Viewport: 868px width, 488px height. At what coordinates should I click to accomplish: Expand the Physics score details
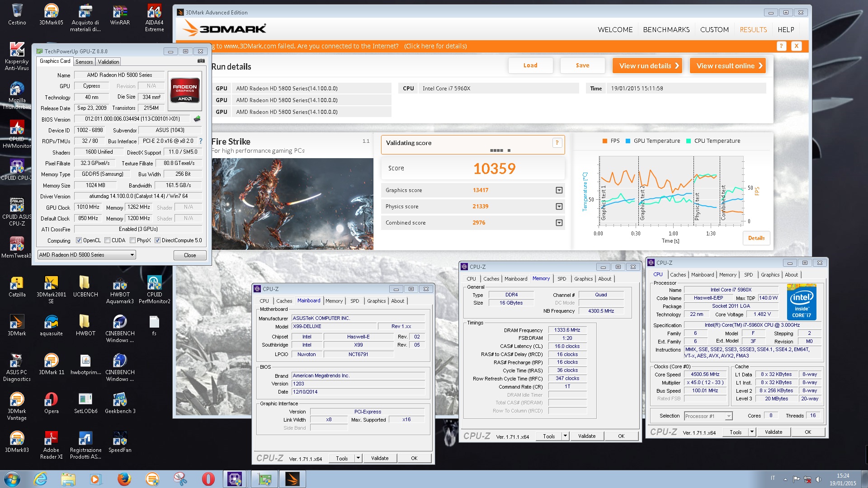[x=559, y=206]
